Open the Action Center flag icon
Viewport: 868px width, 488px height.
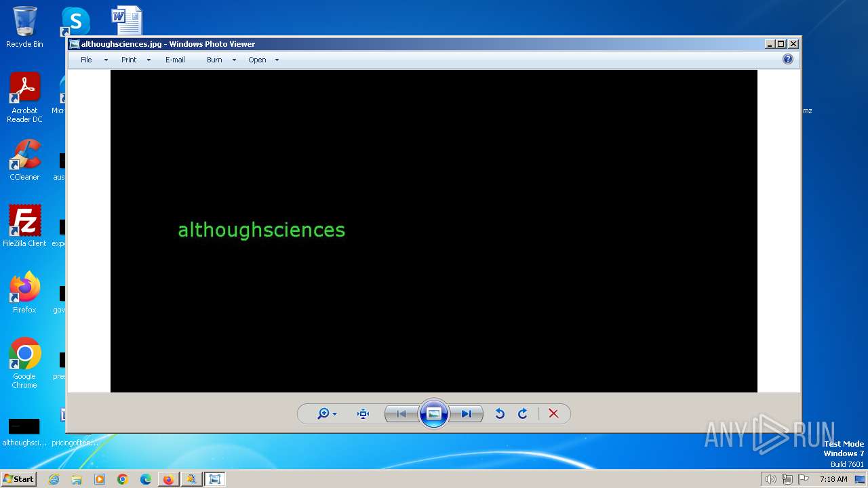pos(804,479)
